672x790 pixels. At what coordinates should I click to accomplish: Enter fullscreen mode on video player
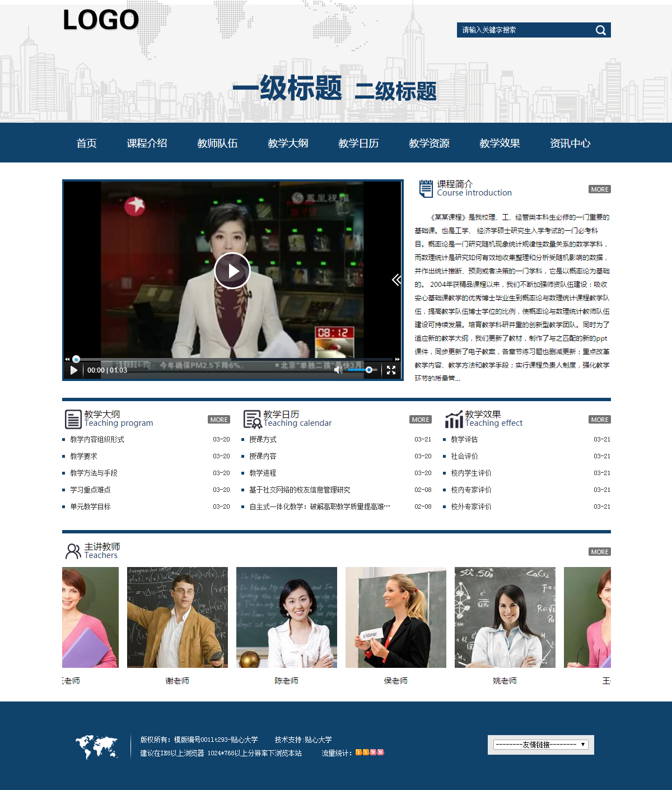pos(391,370)
